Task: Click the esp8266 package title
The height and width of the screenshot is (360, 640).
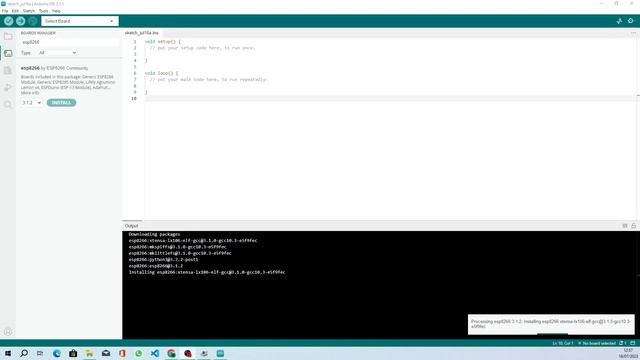Action: (x=30, y=68)
